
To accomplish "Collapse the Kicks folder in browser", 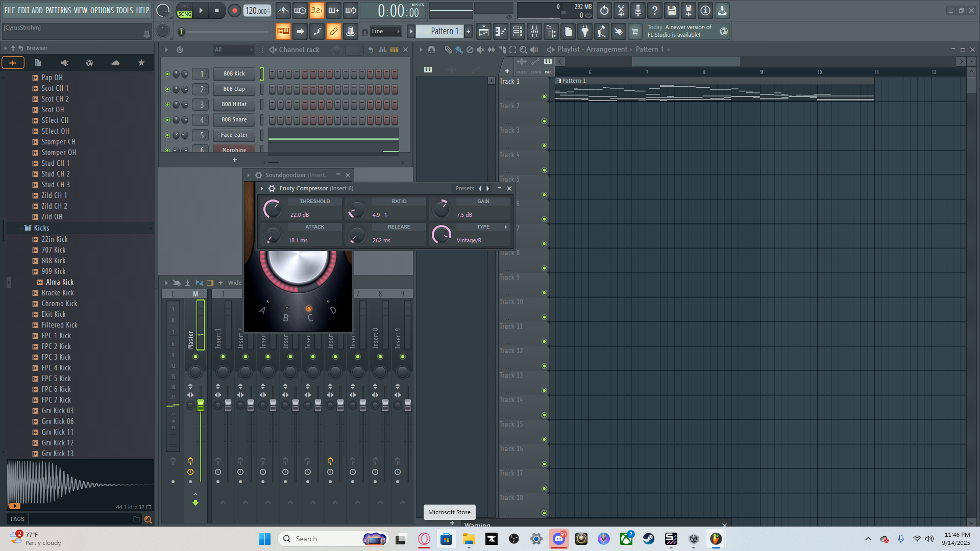I will point(41,228).
